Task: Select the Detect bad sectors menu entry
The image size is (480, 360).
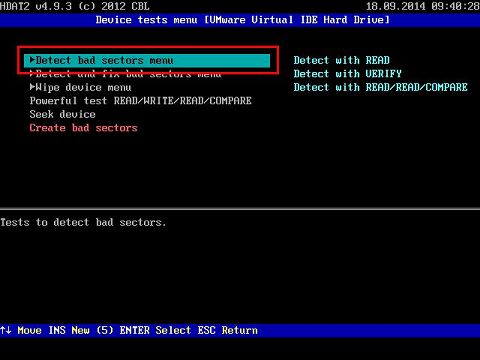Action: [147, 60]
